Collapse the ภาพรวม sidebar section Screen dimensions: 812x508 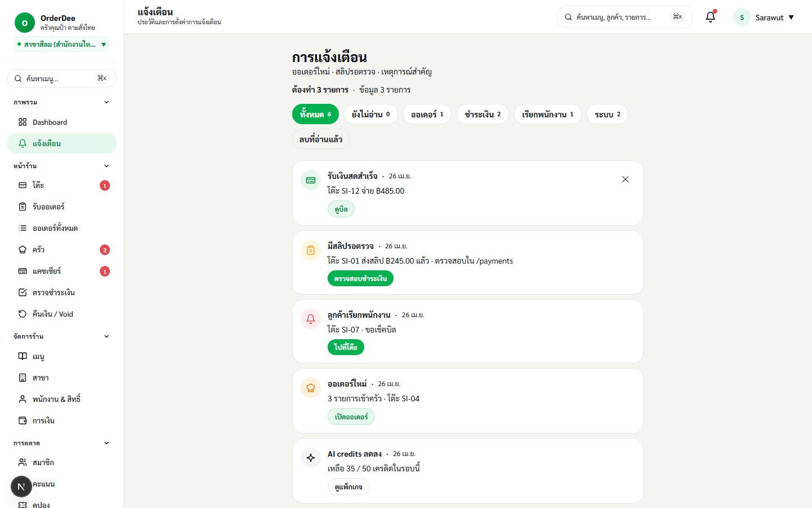(107, 102)
